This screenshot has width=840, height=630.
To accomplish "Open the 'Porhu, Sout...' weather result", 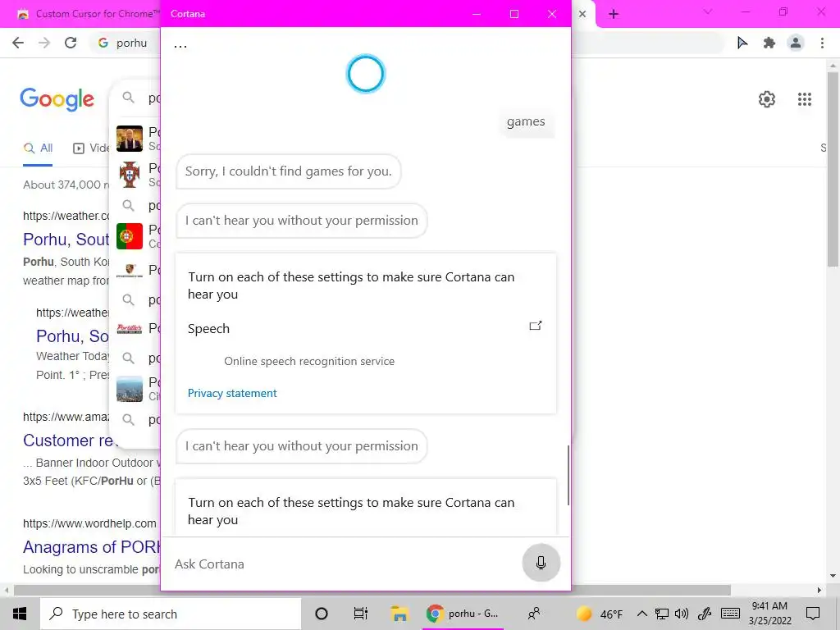I will pyautogui.click(x=66, y=240).
